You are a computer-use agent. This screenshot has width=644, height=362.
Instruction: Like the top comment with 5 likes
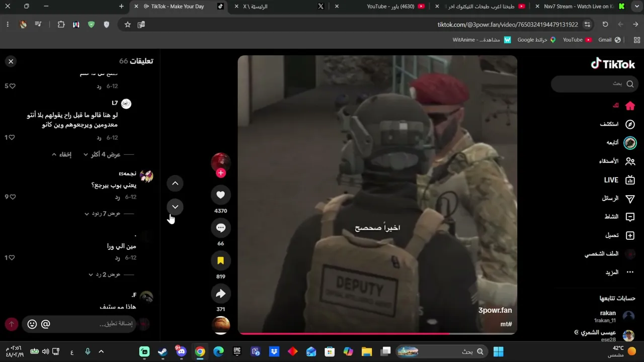[x=12, y=86]
